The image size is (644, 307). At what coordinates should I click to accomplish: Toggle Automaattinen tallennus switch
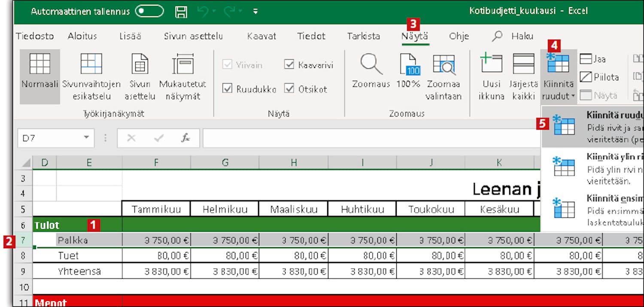[149, 11]
